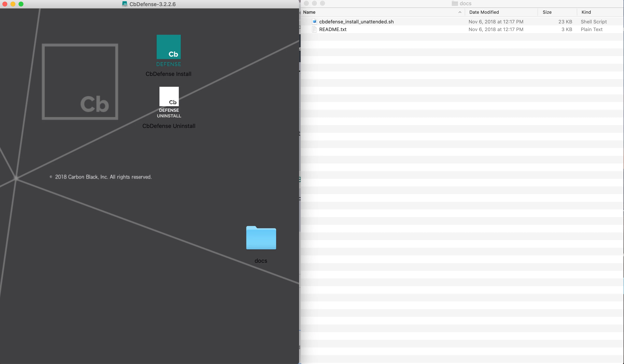
Task: Toggle sort order arrow in Name column
Action: click(x=460, y=12)
